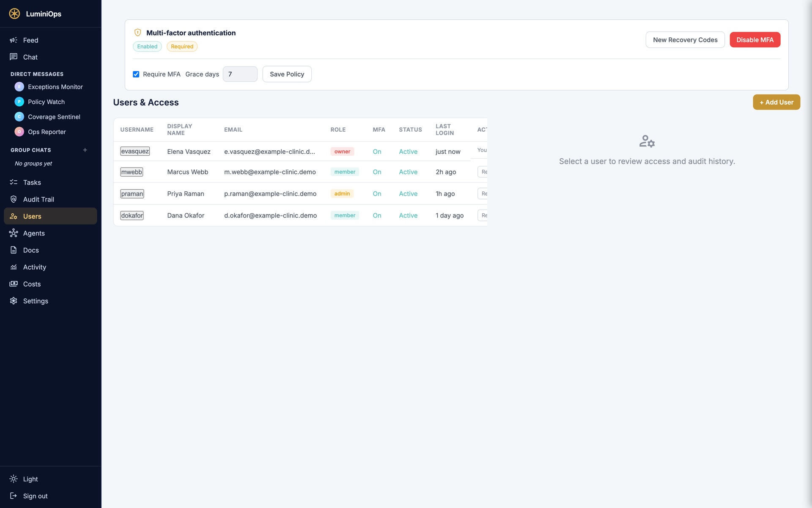
Task: Select the praman username
Action: tap(132, 193)
